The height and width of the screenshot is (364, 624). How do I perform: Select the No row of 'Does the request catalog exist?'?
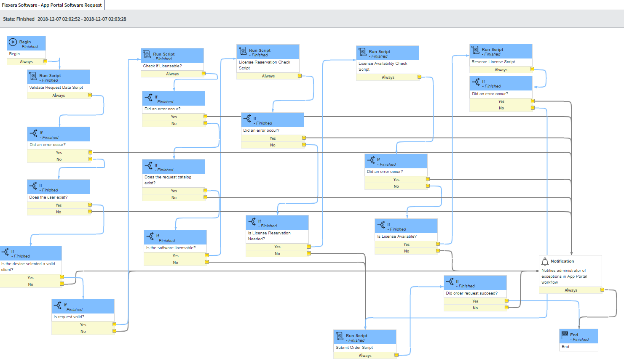point(174,197)
